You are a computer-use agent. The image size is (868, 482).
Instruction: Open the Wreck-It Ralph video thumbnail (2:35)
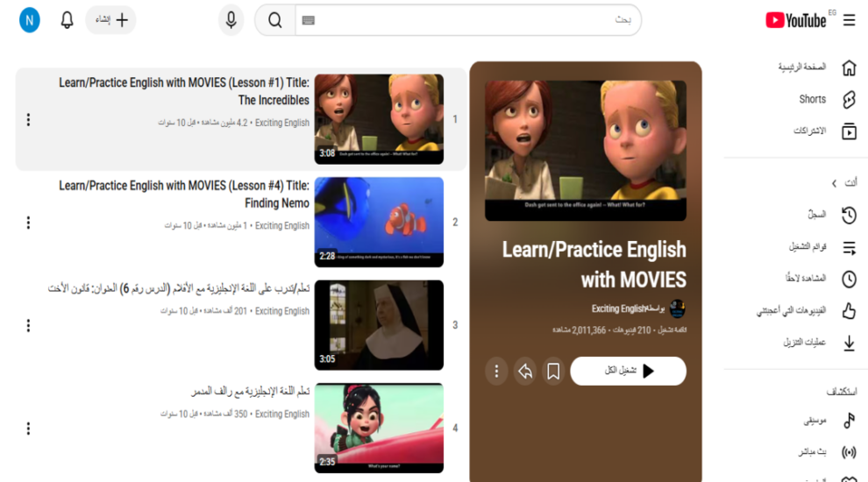(379, 428)
